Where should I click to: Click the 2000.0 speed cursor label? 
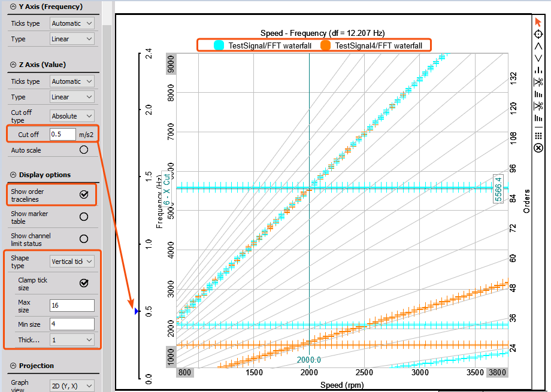(309, 360)
